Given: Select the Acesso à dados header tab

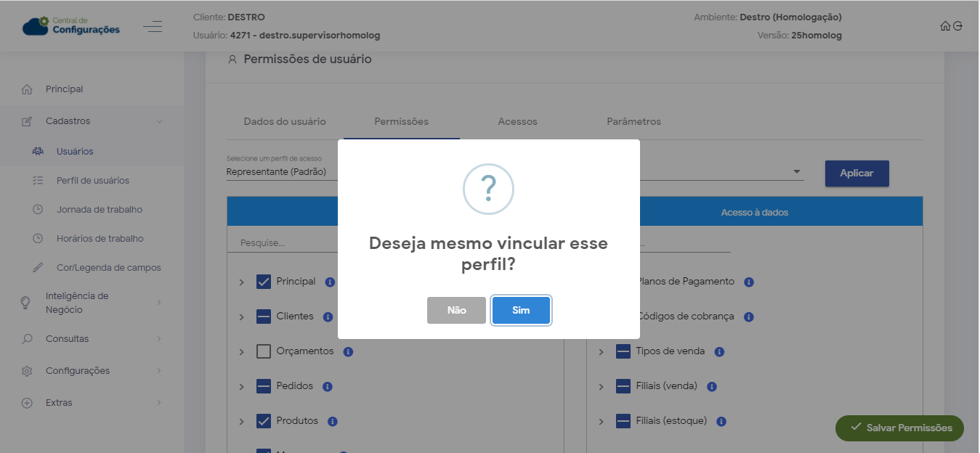Looking at the screenshot, I should pos(755,212).
